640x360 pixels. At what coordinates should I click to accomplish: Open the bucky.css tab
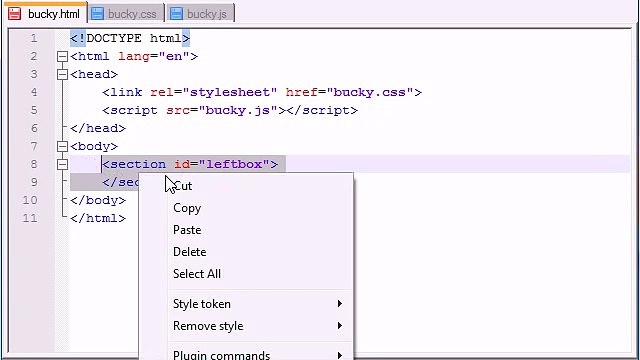[x=126, y=13]
